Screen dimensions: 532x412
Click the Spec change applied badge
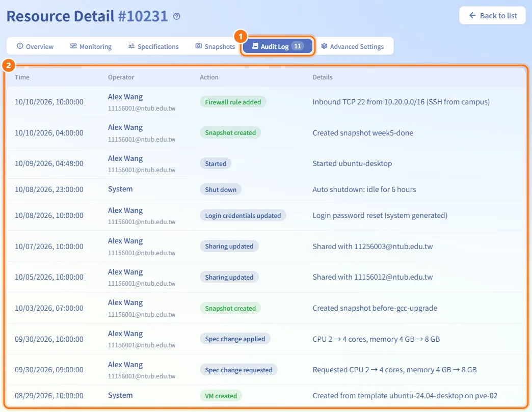[235, 339]
